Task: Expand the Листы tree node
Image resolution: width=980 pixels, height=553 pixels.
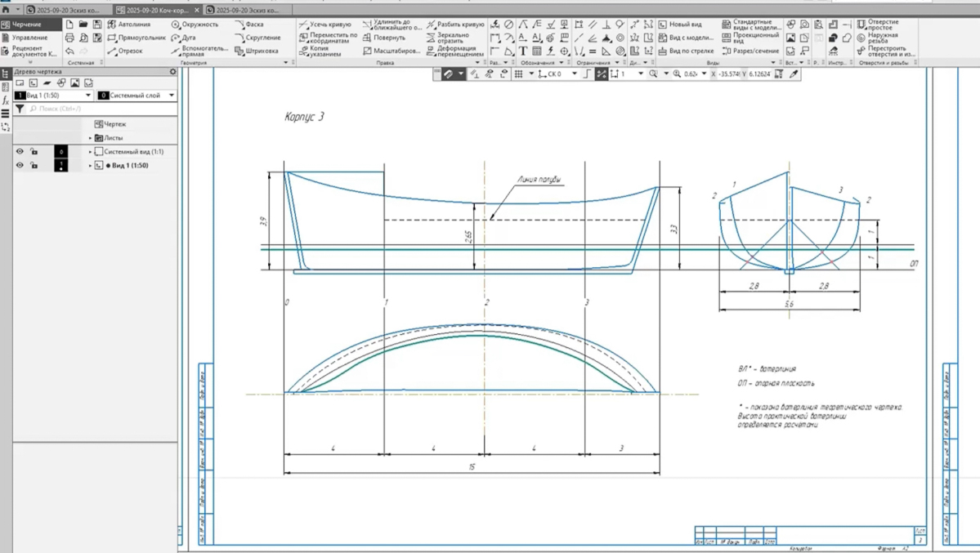Action: [x=91, y=138]
